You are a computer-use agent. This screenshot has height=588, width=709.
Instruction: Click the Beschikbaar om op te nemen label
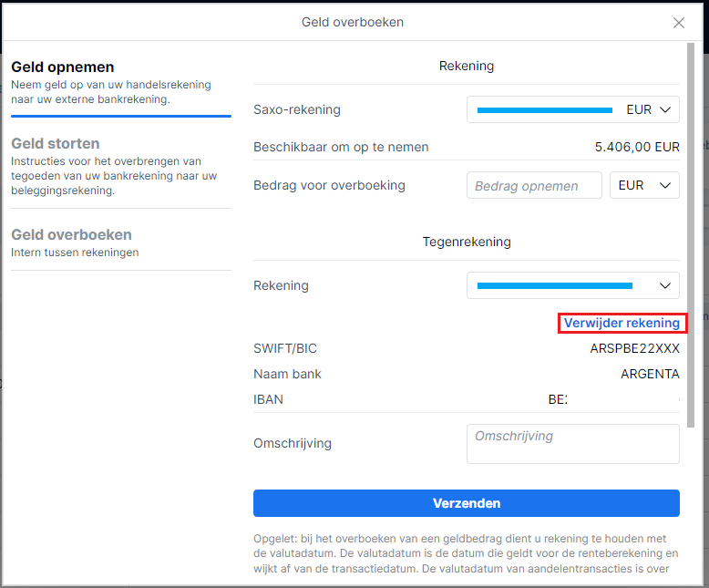[341, 147]
